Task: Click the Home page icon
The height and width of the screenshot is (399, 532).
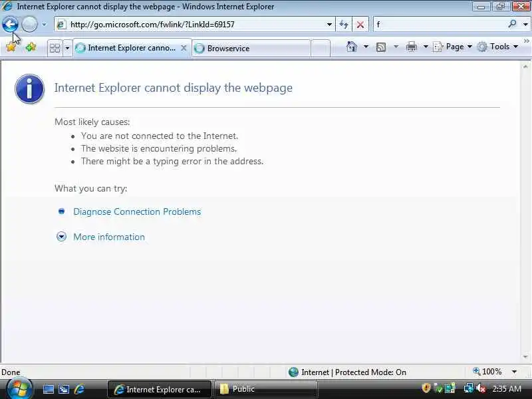Action: pos(352,47)
